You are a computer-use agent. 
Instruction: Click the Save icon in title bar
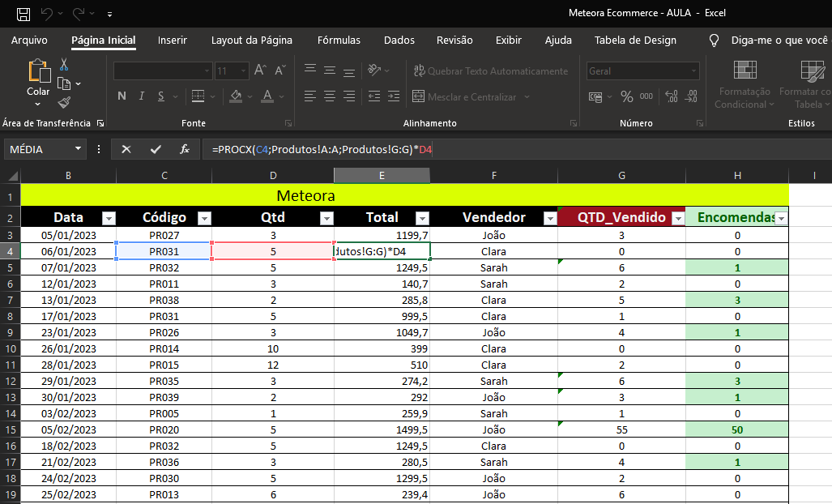coord(23,14)
